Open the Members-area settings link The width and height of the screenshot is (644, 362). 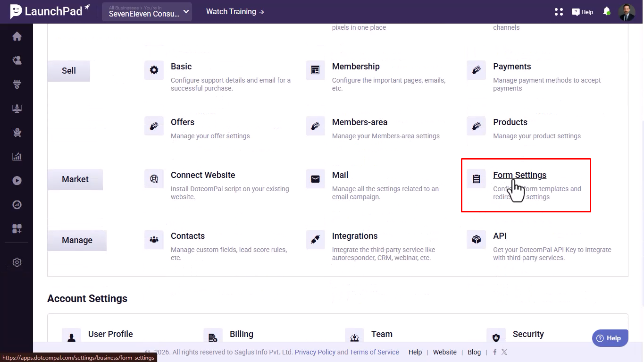pyautogui.click(x=360, y=122)
